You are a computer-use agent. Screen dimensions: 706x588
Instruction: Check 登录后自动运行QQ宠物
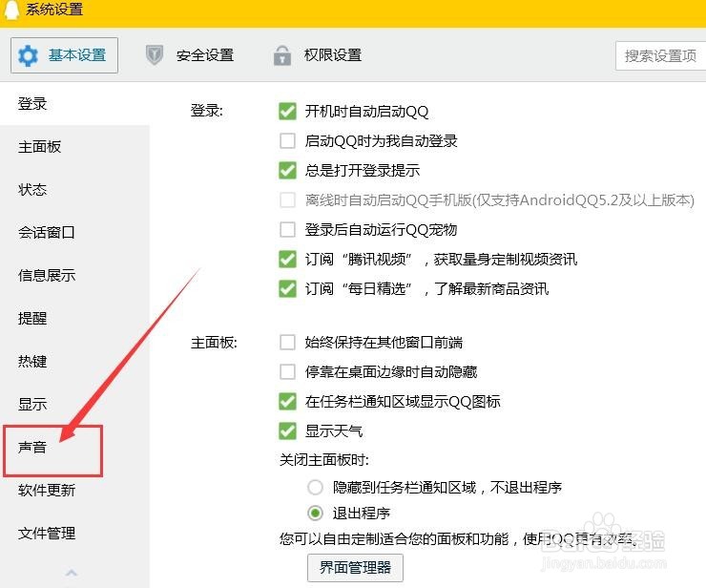pyautogui.click(x=288, y=229)
